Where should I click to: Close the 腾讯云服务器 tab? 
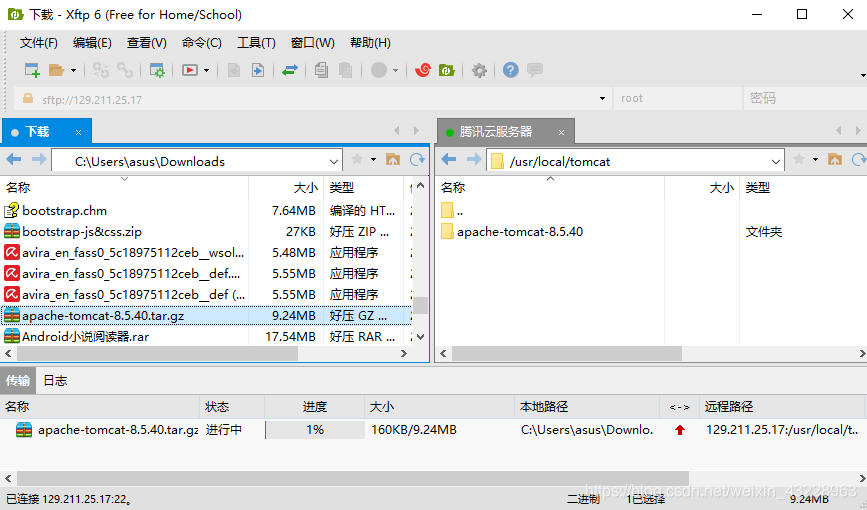coord(561,132)
